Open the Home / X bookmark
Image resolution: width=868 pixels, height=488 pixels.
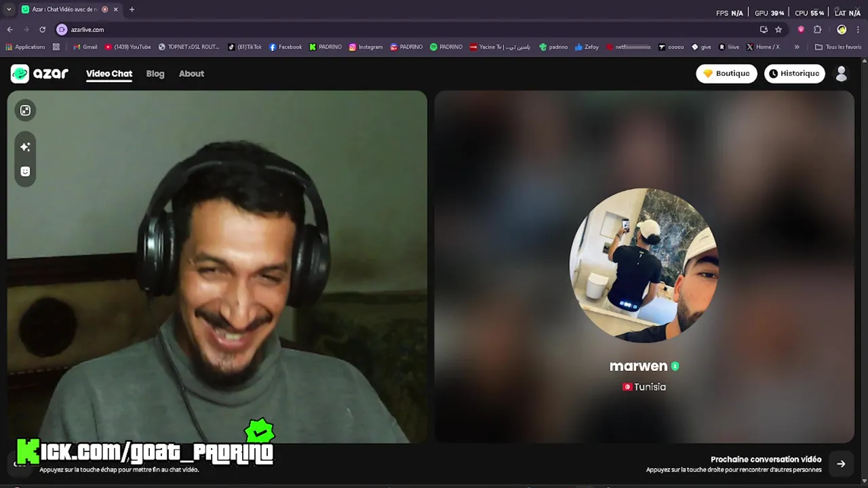pyautogui.click(x=763, y=47)
